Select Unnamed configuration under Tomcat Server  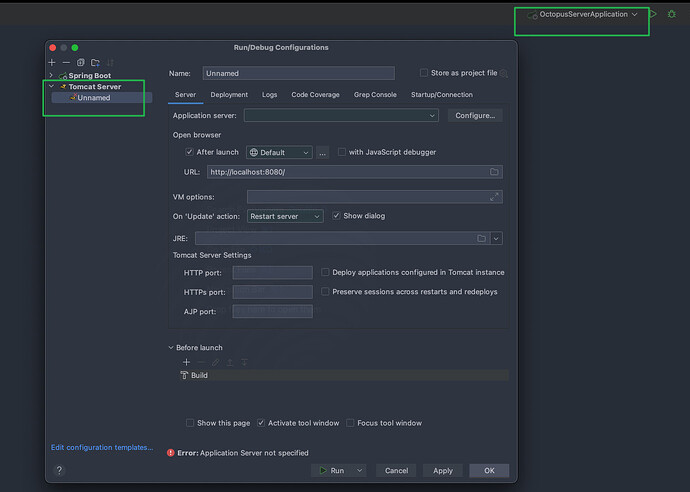(x=102, y=98)
